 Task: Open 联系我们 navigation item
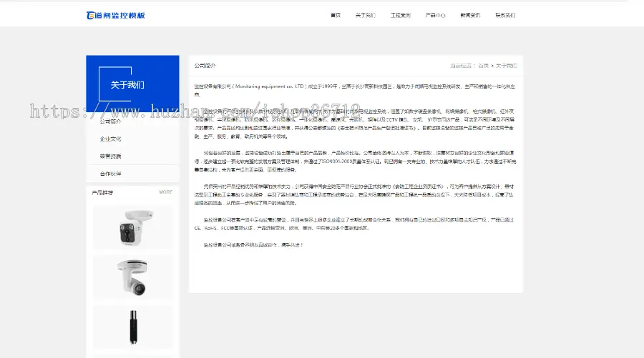505,16
